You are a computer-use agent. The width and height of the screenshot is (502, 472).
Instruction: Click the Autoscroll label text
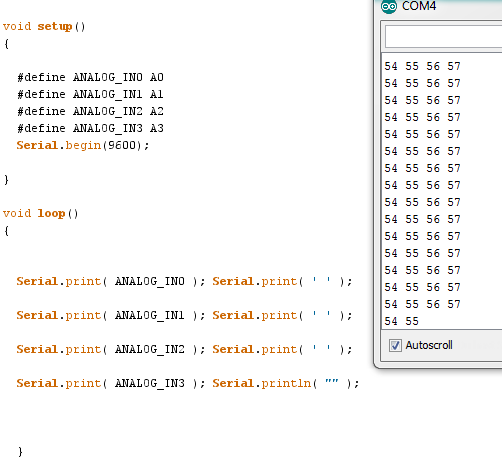(429, 345)
